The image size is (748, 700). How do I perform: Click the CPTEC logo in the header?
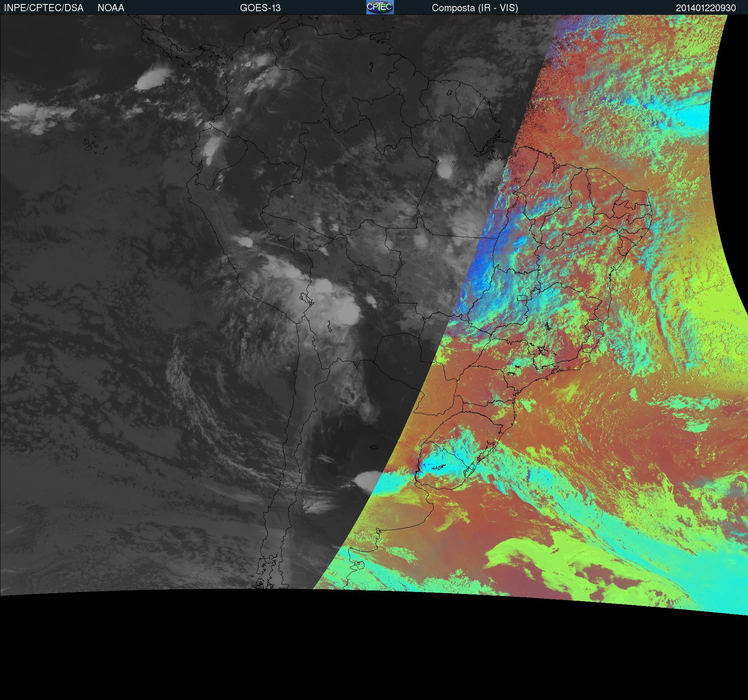[380, 7]
